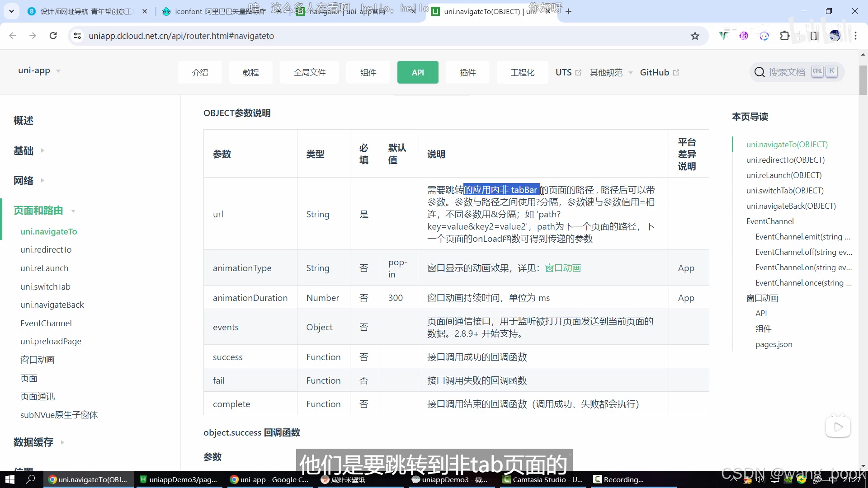Open 窗口动画 in sidebar
868x488 pixels.
pos(38,360)
